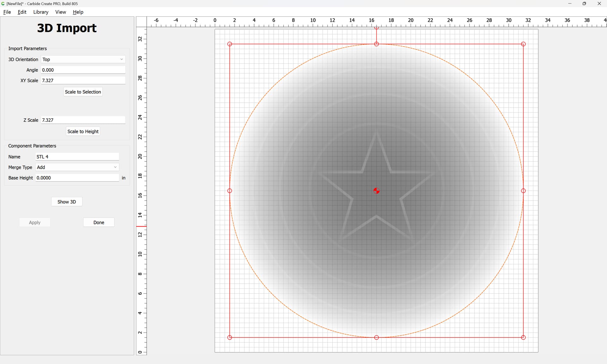607x364 pixels.
Task: Minimize the Carbide Create window
Action: pos(570,3)
